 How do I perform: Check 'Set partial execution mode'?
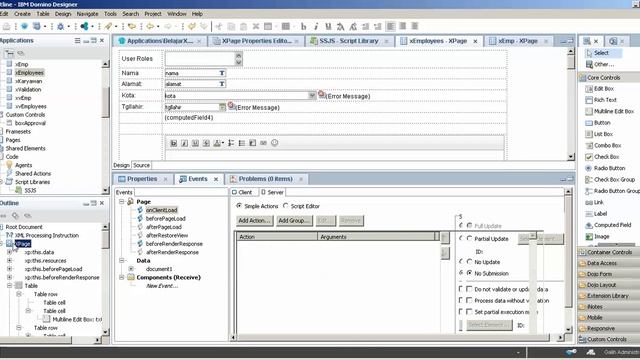tap(469, 312)
